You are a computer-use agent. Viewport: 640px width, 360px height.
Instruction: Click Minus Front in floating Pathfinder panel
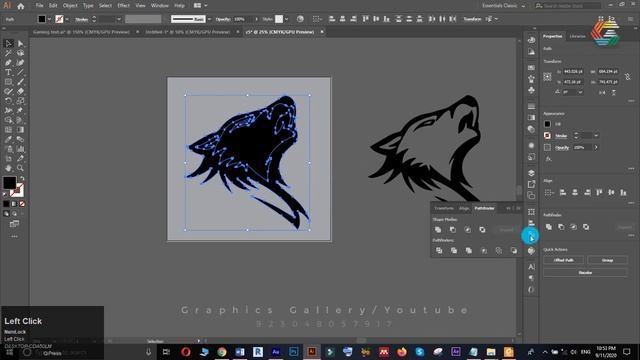click(453, 230)
